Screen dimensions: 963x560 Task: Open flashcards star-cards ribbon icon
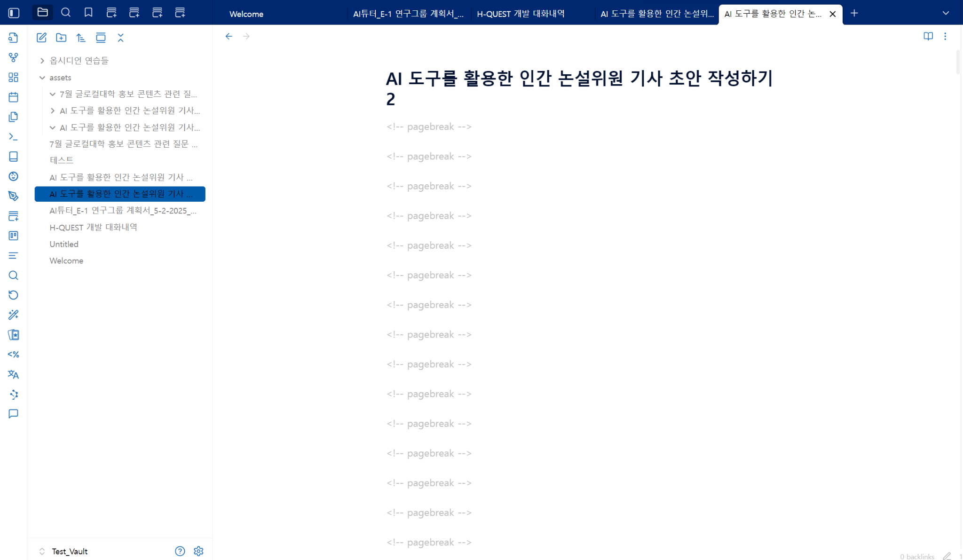coord(13,335)
